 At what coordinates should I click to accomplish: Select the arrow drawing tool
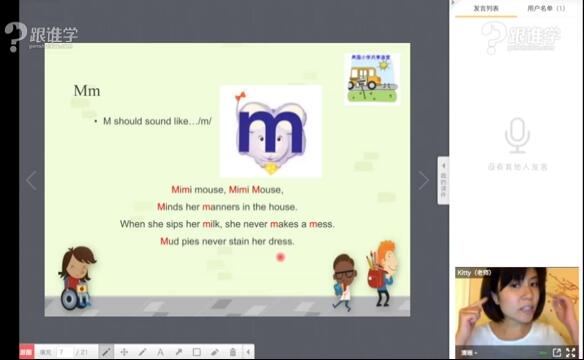(179, 352)
